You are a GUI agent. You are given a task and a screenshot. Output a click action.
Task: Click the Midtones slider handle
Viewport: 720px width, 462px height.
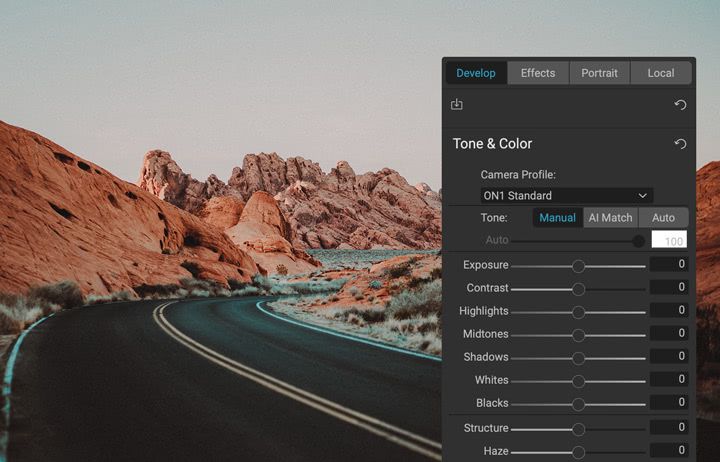(579, 335)
